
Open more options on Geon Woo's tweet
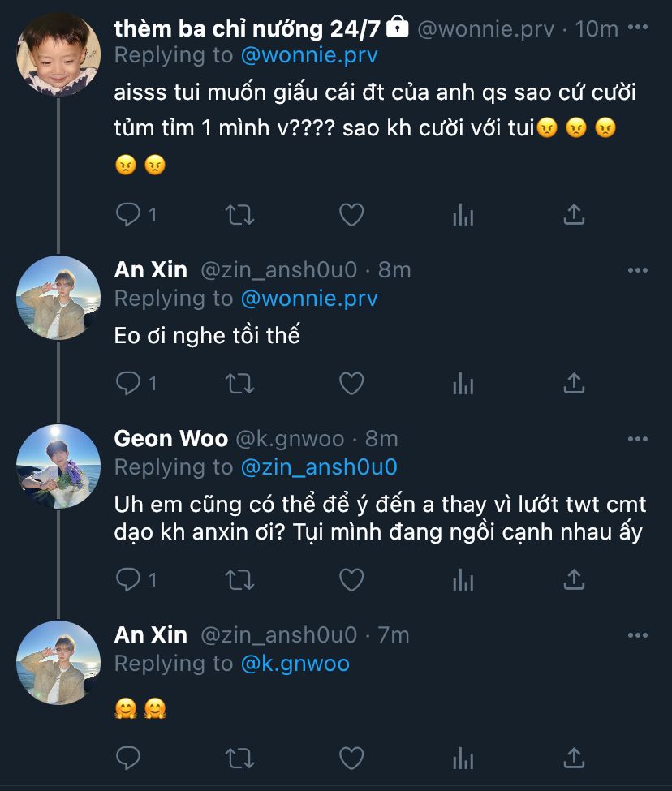[x=638, y=439]
